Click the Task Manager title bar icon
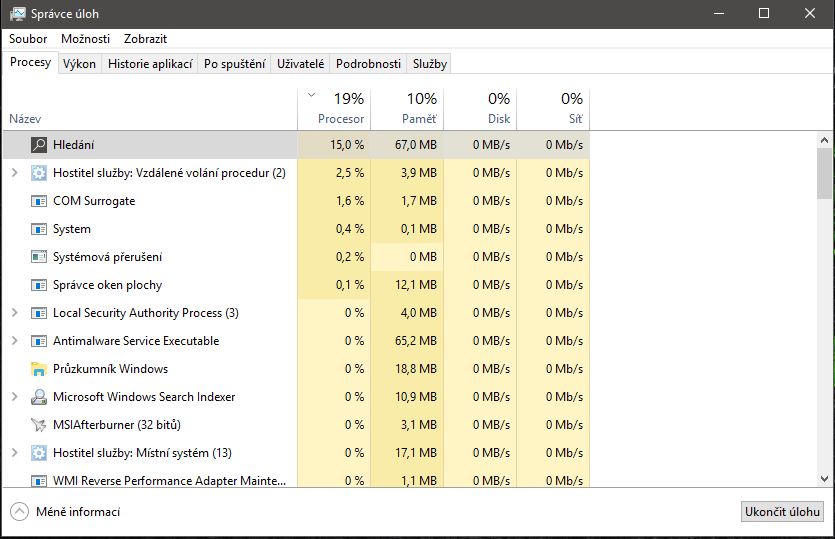835x539 pixels. coord(17,14)
